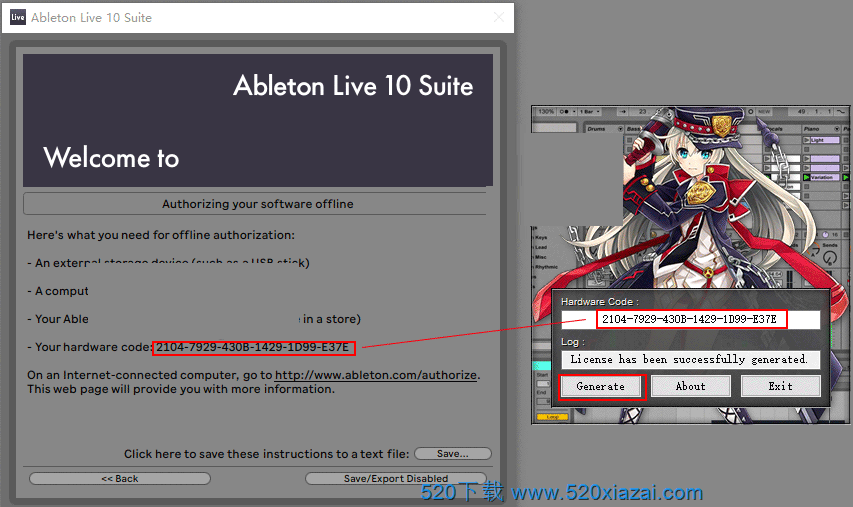Click the Sends knob
853x507 pixels.
(829, 258)
